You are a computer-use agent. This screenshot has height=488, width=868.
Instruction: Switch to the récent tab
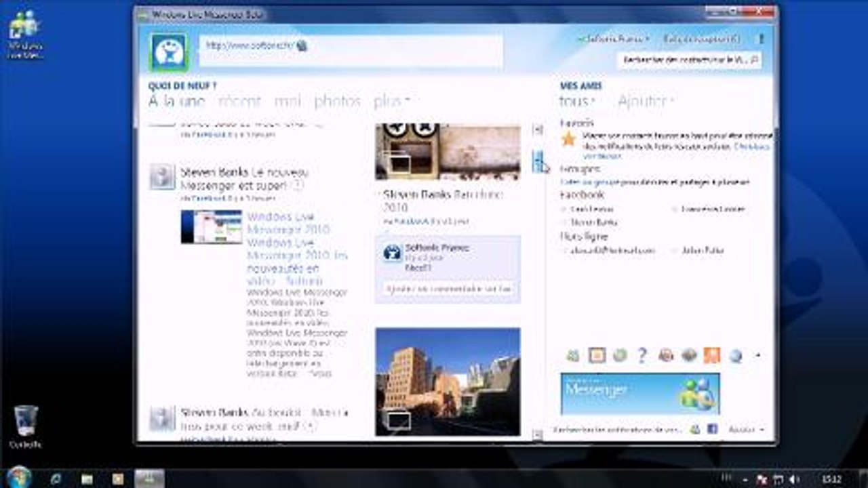[239, 101]
